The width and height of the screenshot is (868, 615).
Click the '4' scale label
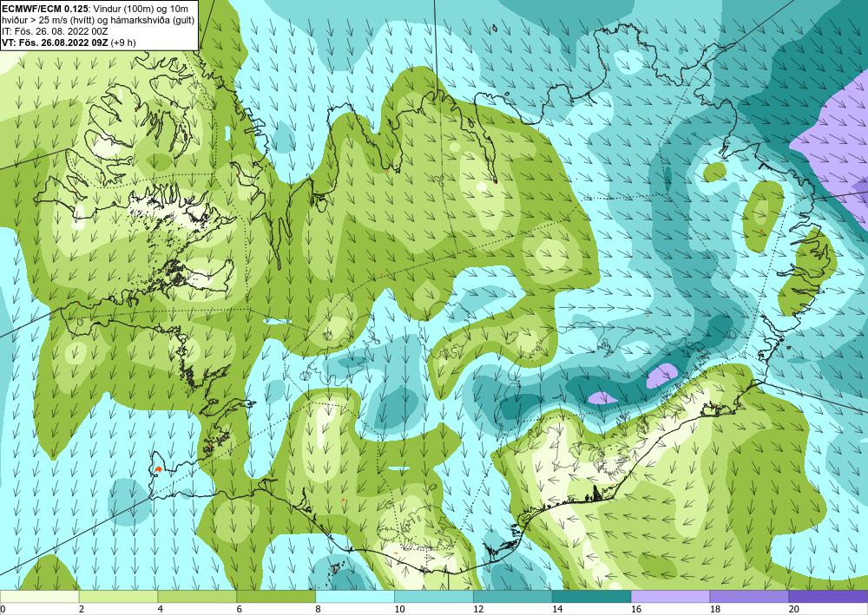[x=161, y=609]
